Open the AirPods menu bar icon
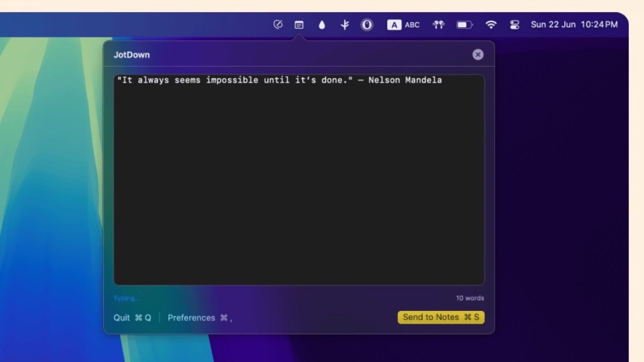The image size is (644, 362). (x=438, y=25)
